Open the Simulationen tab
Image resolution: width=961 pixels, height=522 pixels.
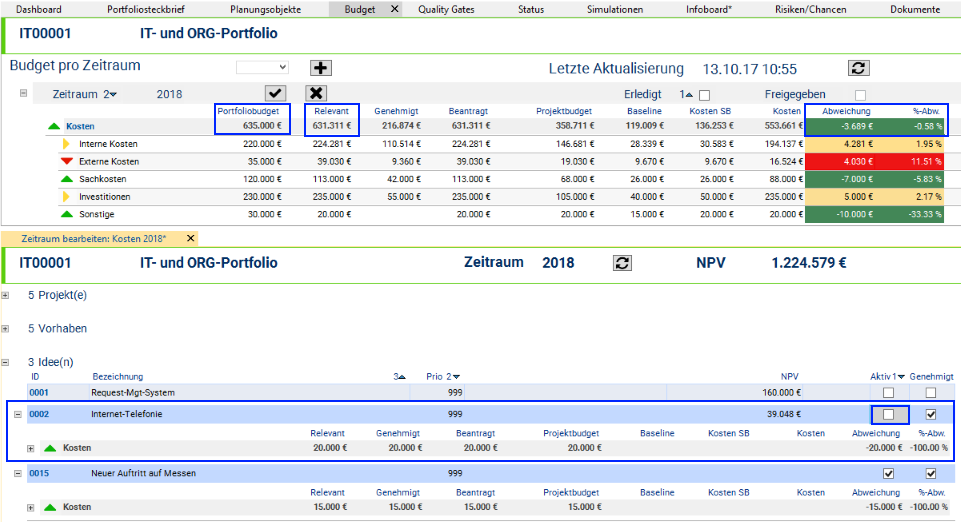pyautogui.click(x=615, y=9)
